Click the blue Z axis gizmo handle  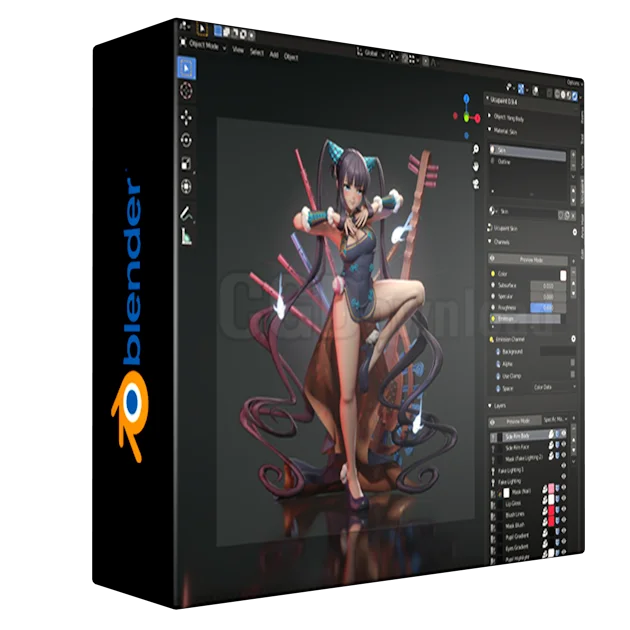tap(466, 98)
